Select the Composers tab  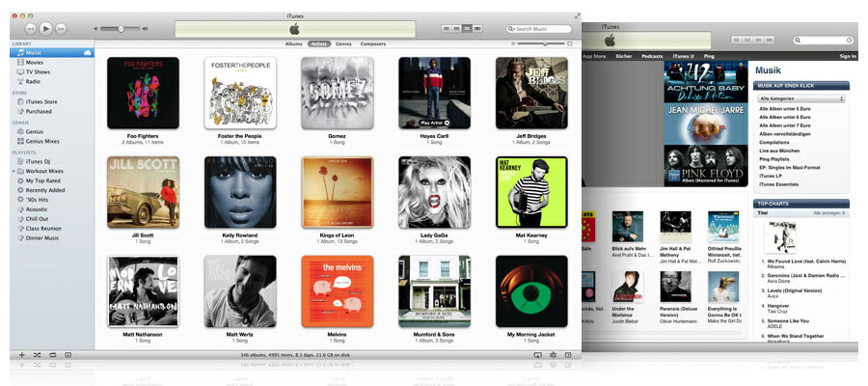372,43
